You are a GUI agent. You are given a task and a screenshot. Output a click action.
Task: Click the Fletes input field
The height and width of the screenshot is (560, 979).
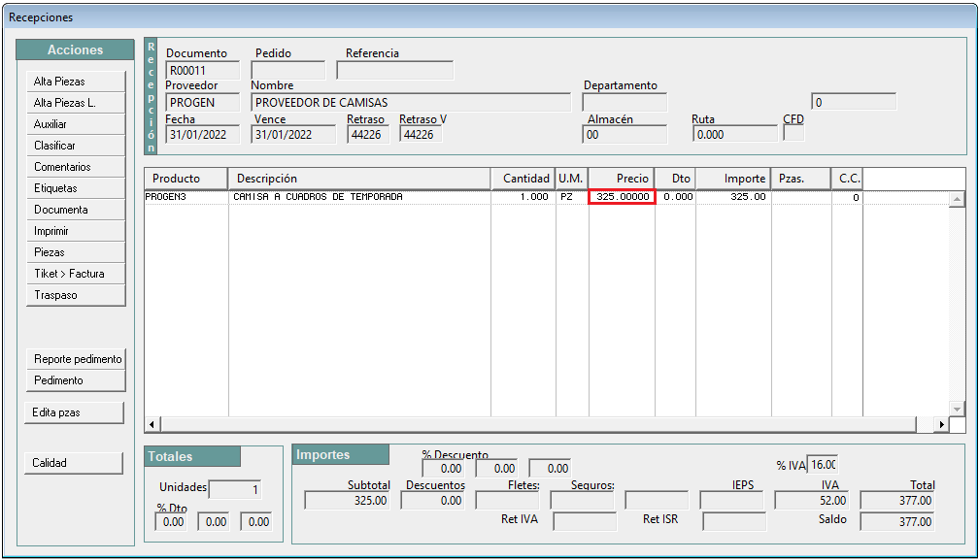pos(507,500)
